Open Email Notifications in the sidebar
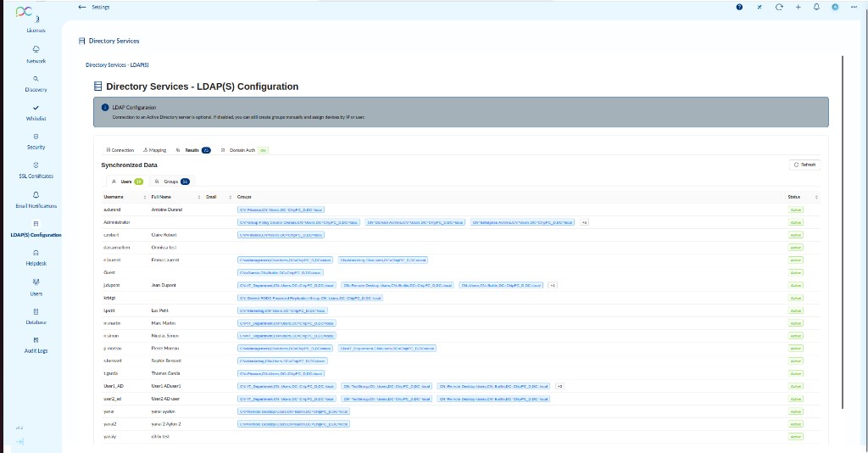This screenshot has height=453, width=868. 36,200
